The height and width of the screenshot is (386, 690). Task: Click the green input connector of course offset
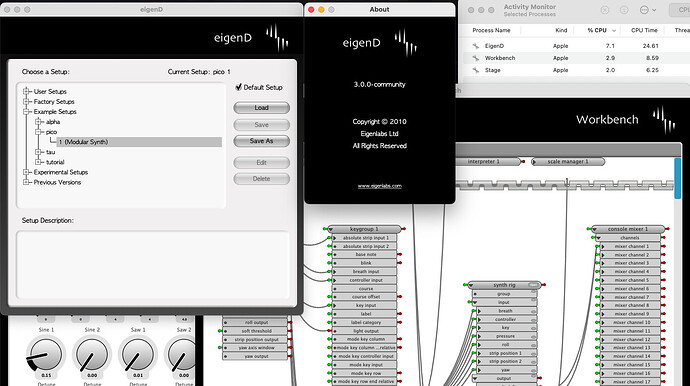point(330,297)
